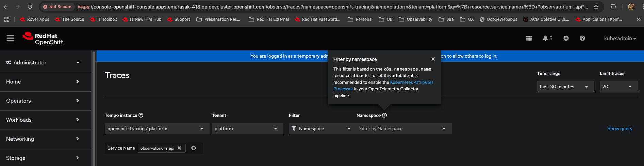This screenshot has height=166, width=644.
Task: Open the Time range dropdown
Action: (x=565, y=87)
